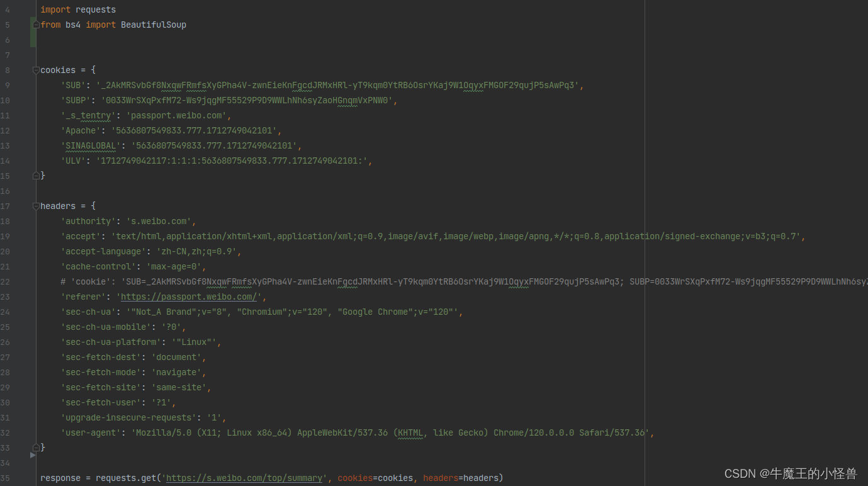Click the 'same-site' value string
The width and height of the screenshot is (868, 486).
point(179,387)
